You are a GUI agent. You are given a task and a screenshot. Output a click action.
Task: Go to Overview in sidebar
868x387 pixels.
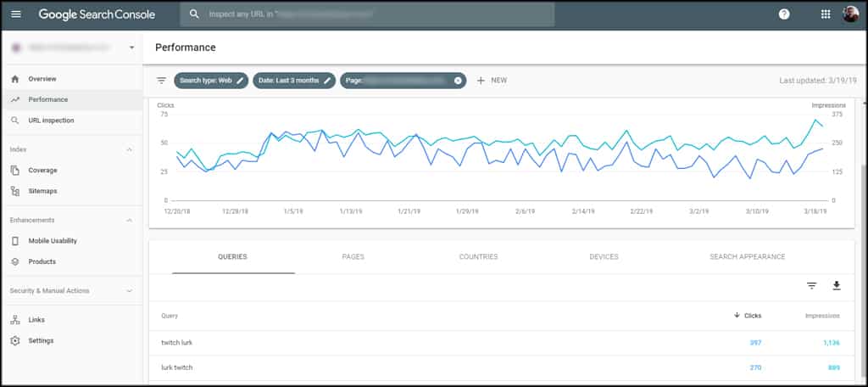[42, 79]
